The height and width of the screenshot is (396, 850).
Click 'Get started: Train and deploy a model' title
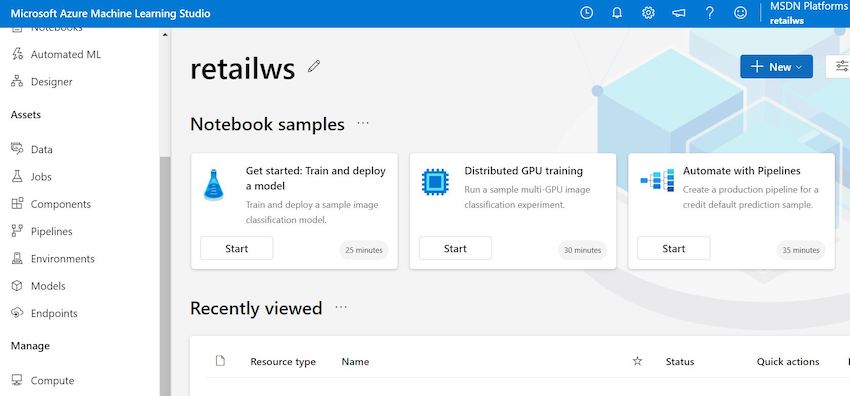[x=315, y=178]
